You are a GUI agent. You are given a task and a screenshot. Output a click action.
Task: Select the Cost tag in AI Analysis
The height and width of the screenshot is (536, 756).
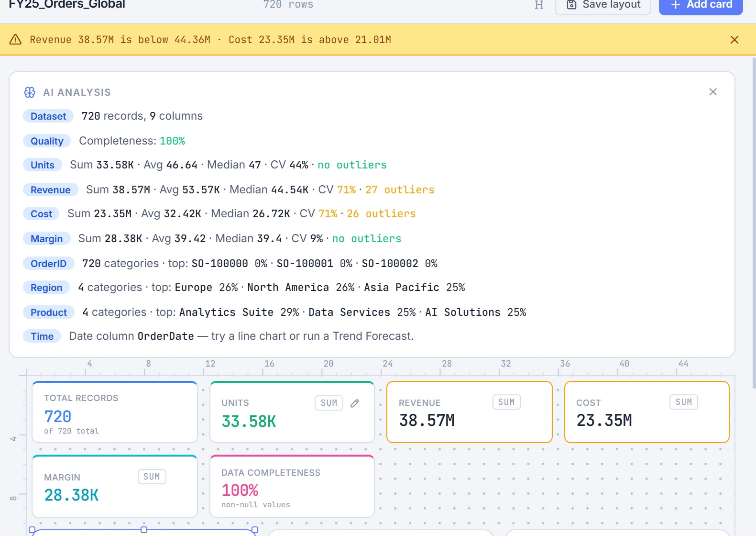41,214
